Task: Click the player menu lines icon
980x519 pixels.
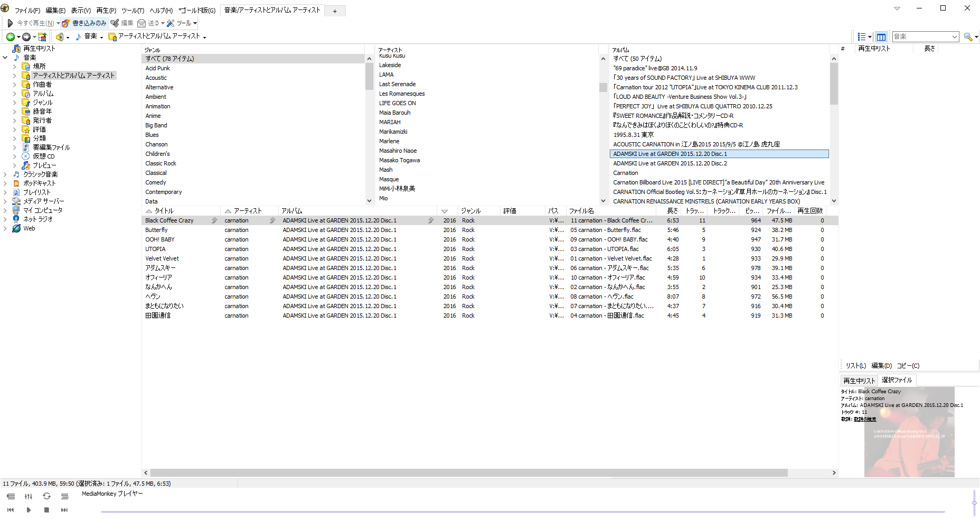Action: 64,496
